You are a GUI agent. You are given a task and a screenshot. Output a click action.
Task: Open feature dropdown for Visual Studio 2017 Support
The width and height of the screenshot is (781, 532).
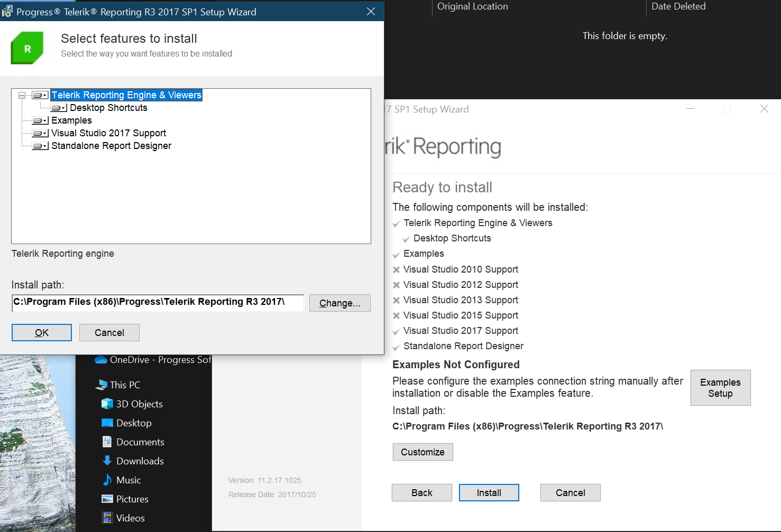pyautogui.click(x=40, y=133)
